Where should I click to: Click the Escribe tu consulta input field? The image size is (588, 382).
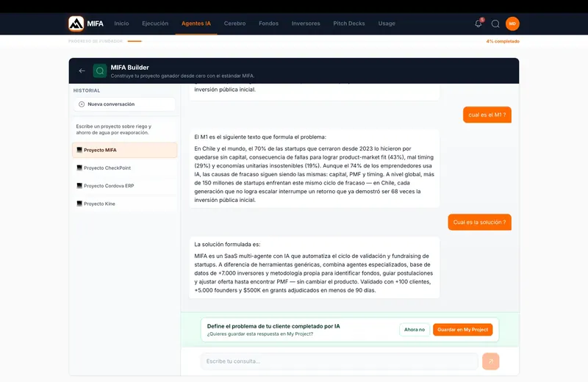coord(340,361)
